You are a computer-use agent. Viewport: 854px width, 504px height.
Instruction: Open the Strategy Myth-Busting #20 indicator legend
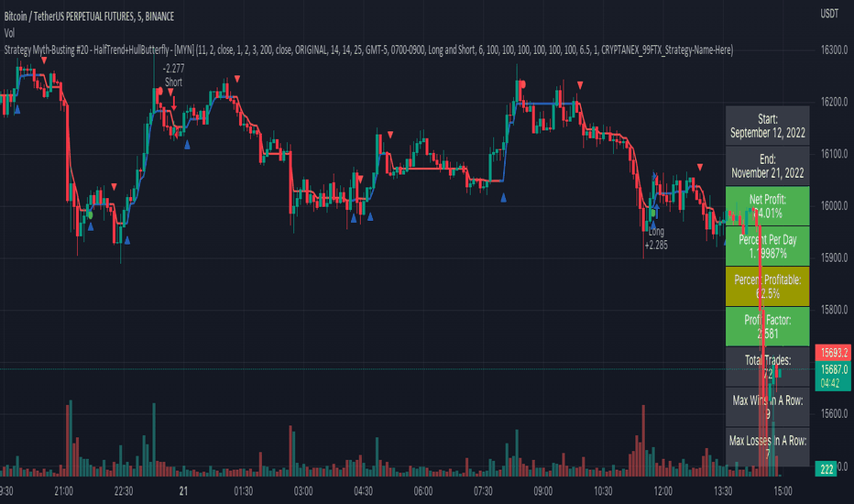point(368,50)
